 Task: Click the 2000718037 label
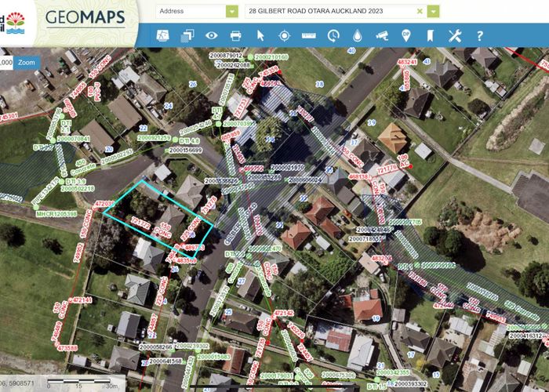(366, 238)
